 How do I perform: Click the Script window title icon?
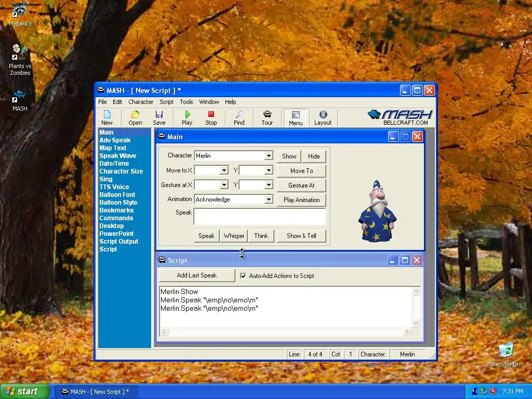click(162, 260)
